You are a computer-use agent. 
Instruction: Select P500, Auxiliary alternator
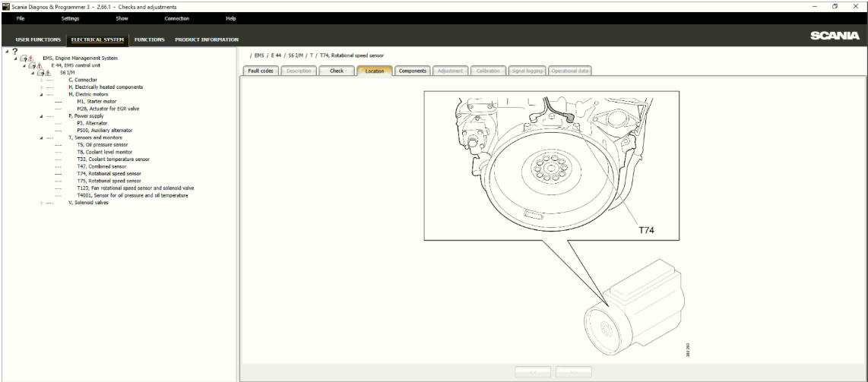[x=105, y=131]
